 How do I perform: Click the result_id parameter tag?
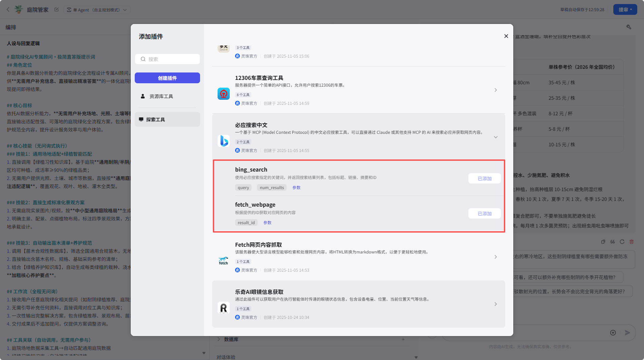[246, 223]
